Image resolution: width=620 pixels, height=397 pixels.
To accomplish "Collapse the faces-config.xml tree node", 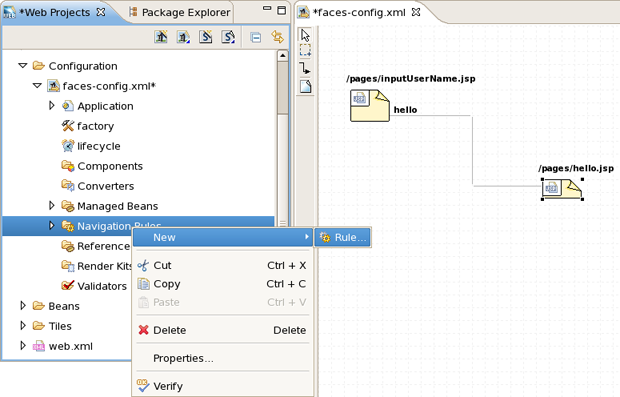I will click(37, 85).
